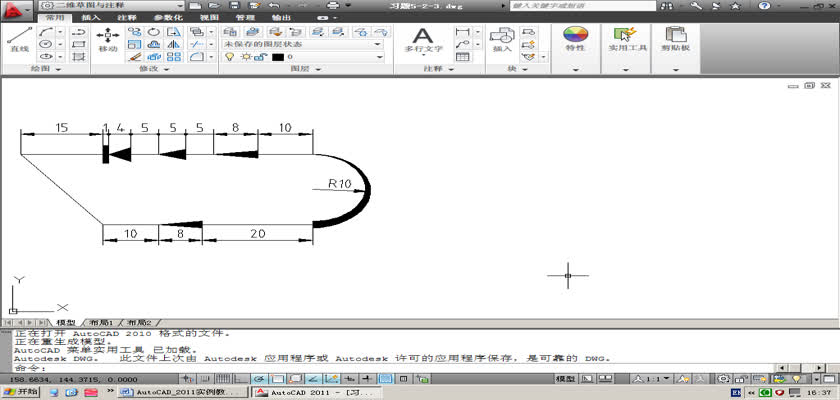Switch to the 输出 ribbon tab
840x400 pixels.
[282, 17]
